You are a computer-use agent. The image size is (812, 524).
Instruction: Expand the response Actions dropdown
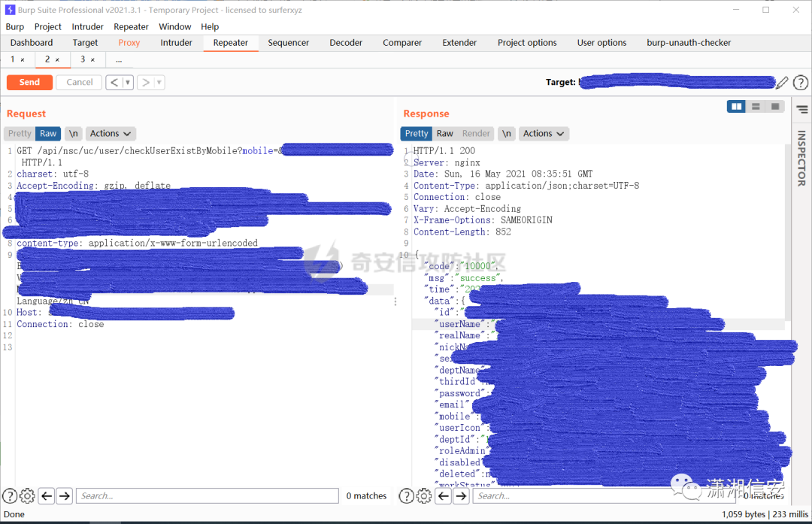point(544,134)
